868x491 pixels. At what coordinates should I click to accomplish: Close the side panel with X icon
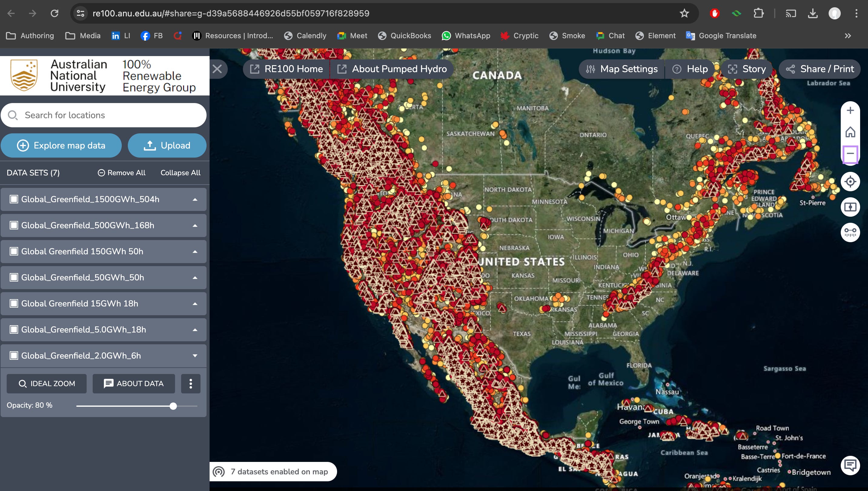217,69
